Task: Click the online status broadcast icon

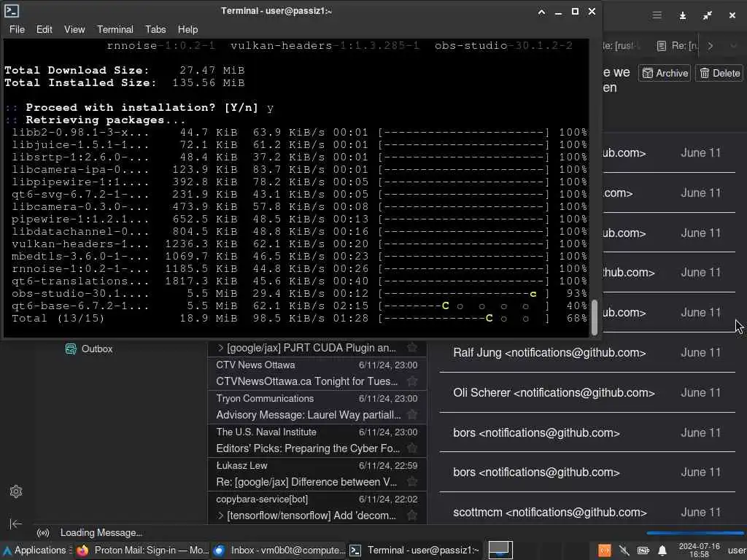Action: (x=43, y=532)
